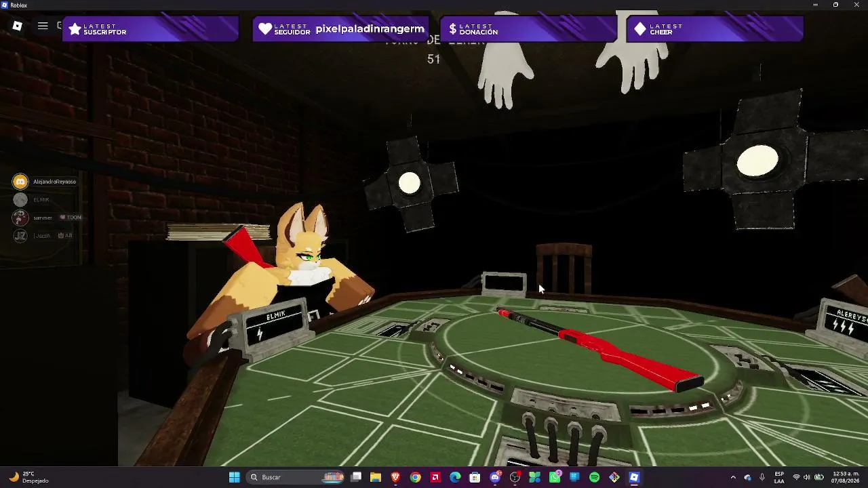Click the empty nameplate by the chair
Viewport: 868px width, 488px height.
(x=505, y=284)
